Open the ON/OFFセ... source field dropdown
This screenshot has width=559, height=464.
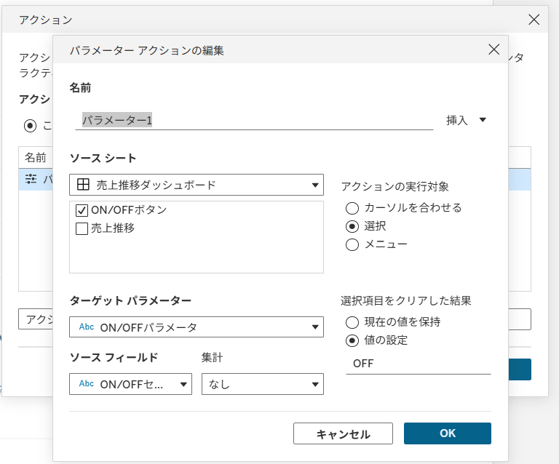pyautogui.click(x=130, y=384)
